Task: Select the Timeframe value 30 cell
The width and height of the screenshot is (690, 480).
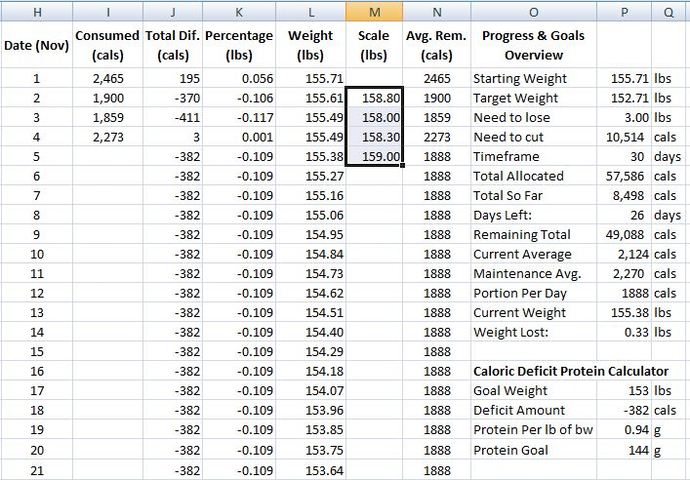Action: 624,156
